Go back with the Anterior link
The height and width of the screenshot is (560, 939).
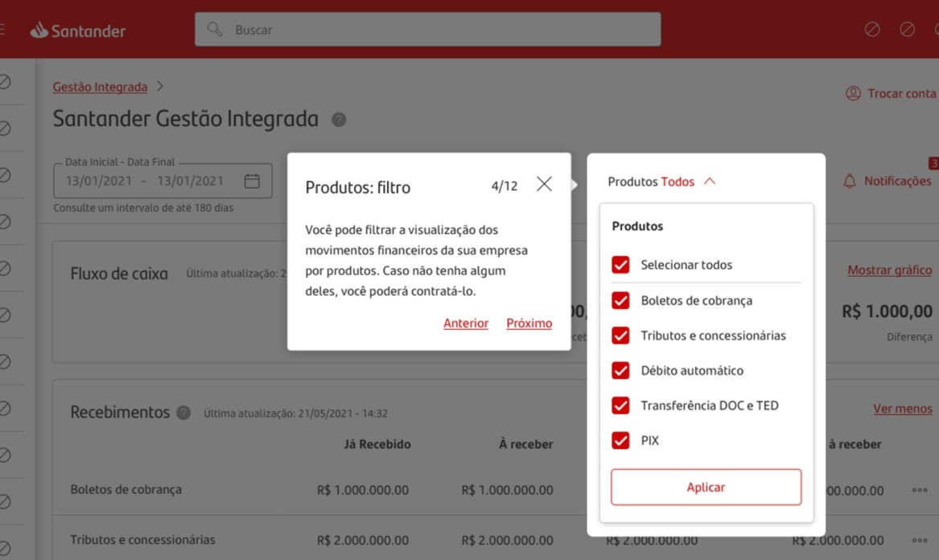466,323
